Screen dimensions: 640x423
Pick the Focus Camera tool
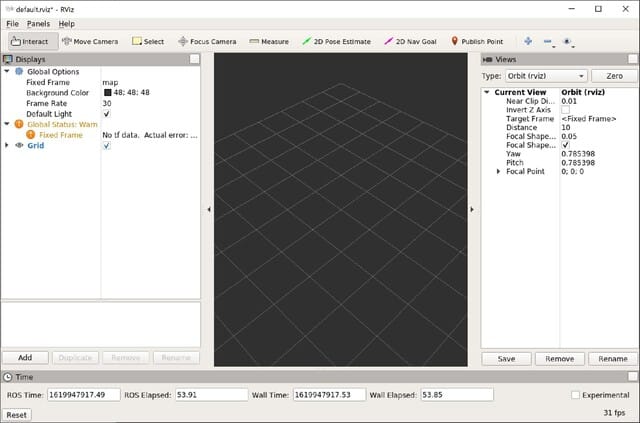click(x=207, y=41)
